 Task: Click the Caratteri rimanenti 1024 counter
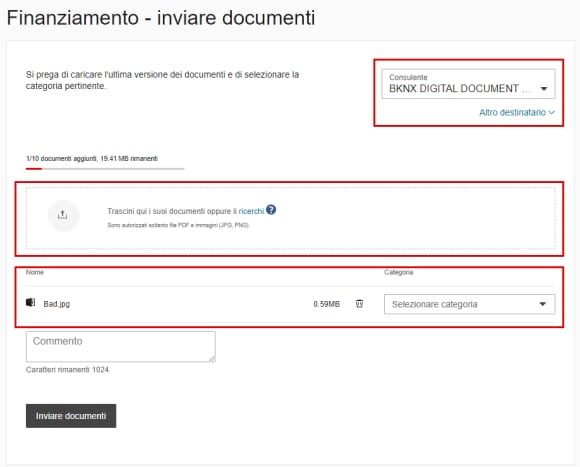67,370
